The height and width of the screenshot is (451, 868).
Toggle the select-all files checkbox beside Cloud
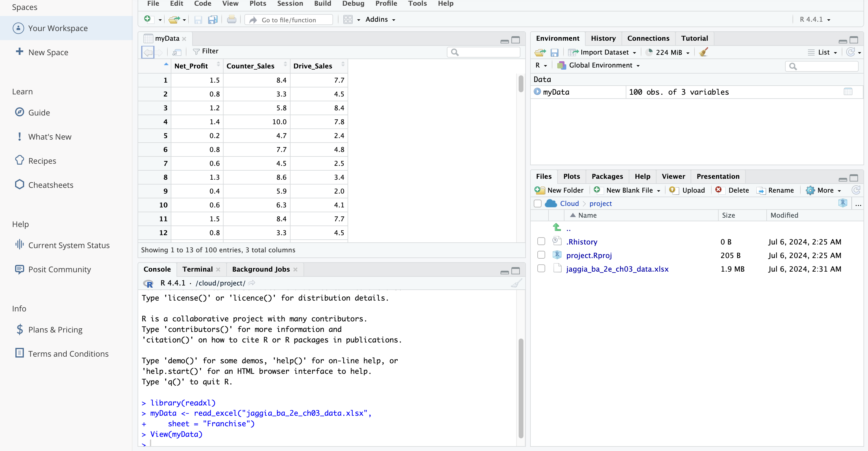(x=538, y=203)
